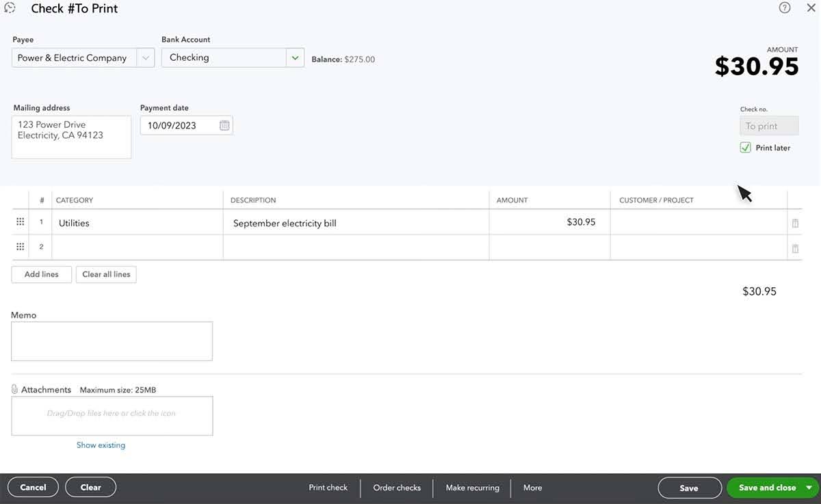Click the recurring transactions icon top-left
The height and width of the screenshot is (504, 821).
(x=9, y=8)
